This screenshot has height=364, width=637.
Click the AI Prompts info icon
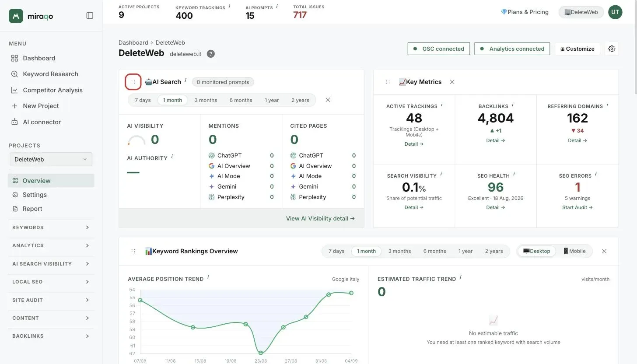(x=277, y=7)
